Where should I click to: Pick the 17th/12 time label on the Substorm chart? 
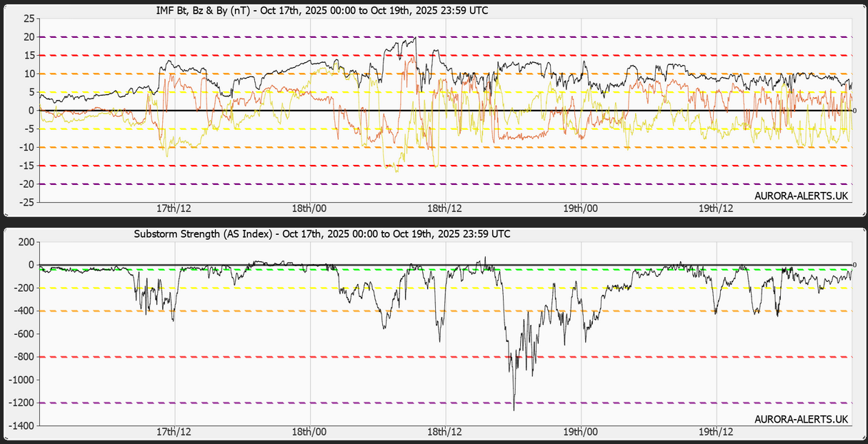click(174, 432)
